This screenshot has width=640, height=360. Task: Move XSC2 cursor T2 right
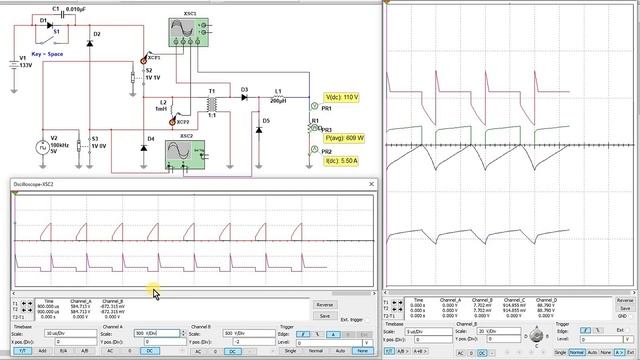(x=30, y=310)
